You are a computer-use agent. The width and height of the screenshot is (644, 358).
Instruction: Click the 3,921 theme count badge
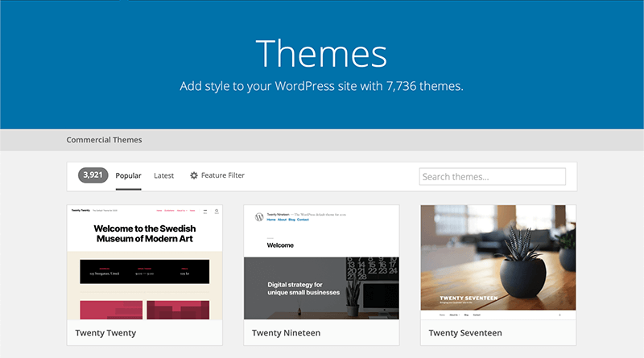(93, 175)
